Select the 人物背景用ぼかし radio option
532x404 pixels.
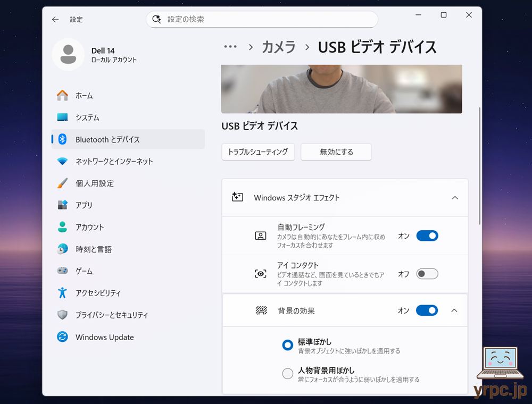pos(288,374)
